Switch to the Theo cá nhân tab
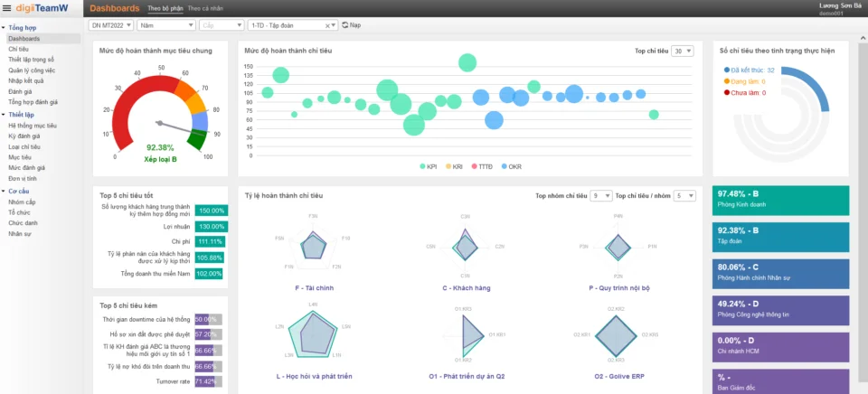The image size is (868, 394). click(x=205, y=8)
